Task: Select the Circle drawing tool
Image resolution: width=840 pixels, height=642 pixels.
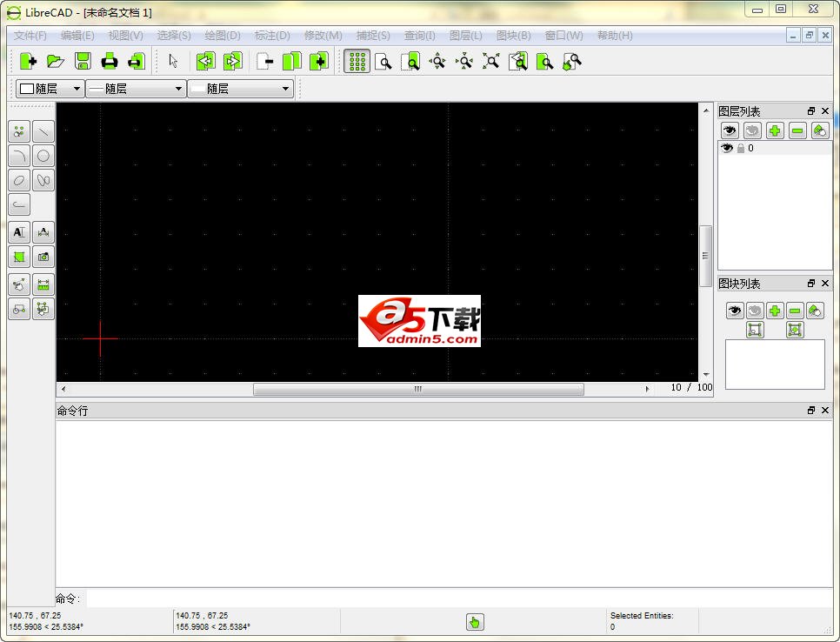Action: [x=43, y=156]
